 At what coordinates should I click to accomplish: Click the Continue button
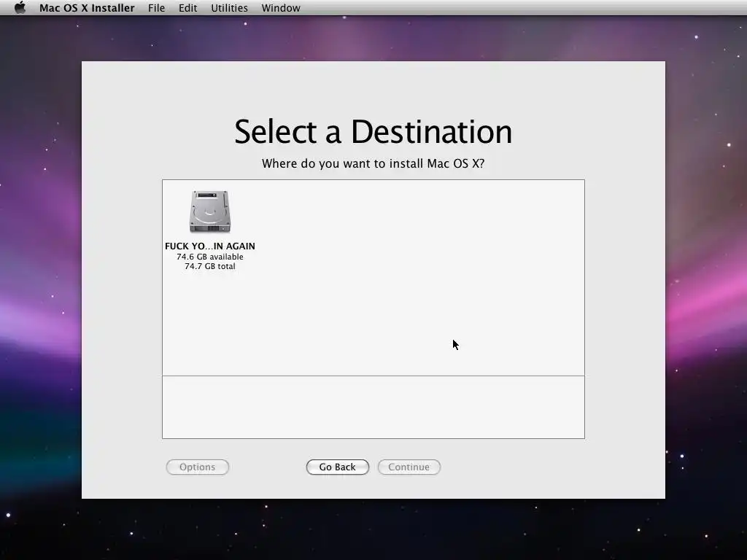(409, 467)
